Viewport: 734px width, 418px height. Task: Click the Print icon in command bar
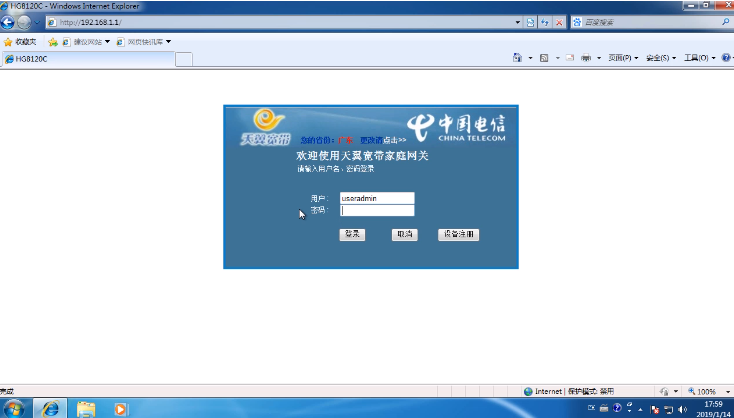[x=586, y=58]
